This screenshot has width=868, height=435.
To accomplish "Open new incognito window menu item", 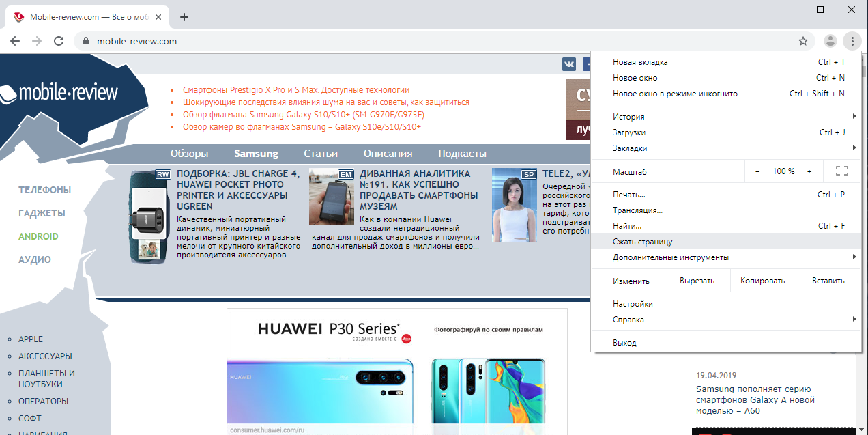I will 726,94.
